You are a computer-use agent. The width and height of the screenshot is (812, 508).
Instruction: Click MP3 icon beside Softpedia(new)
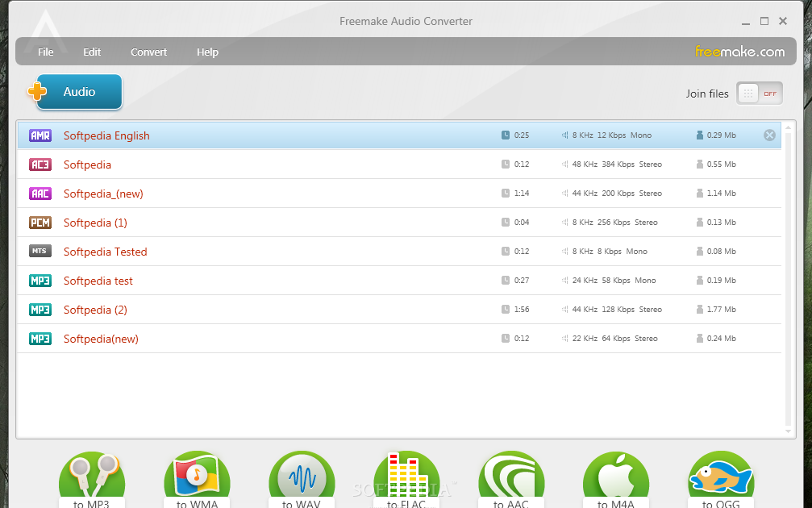point(40,339)
